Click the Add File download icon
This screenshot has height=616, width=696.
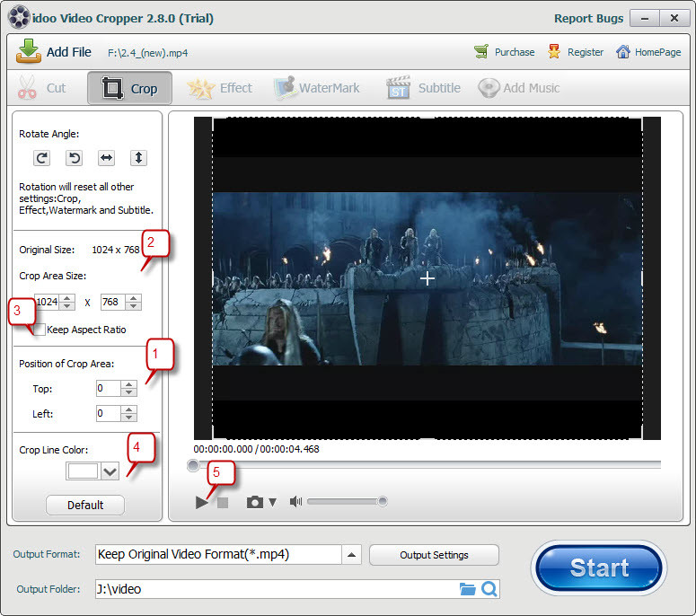(29, 51)
